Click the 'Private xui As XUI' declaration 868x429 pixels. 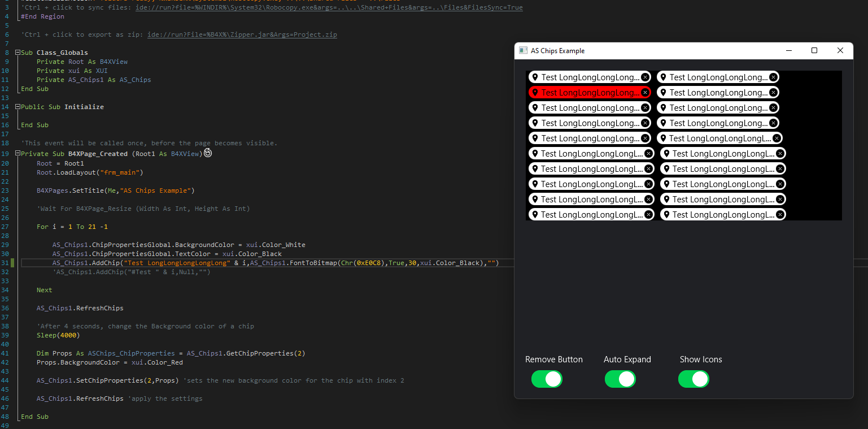pyautogui.click(x=72, y=71)
